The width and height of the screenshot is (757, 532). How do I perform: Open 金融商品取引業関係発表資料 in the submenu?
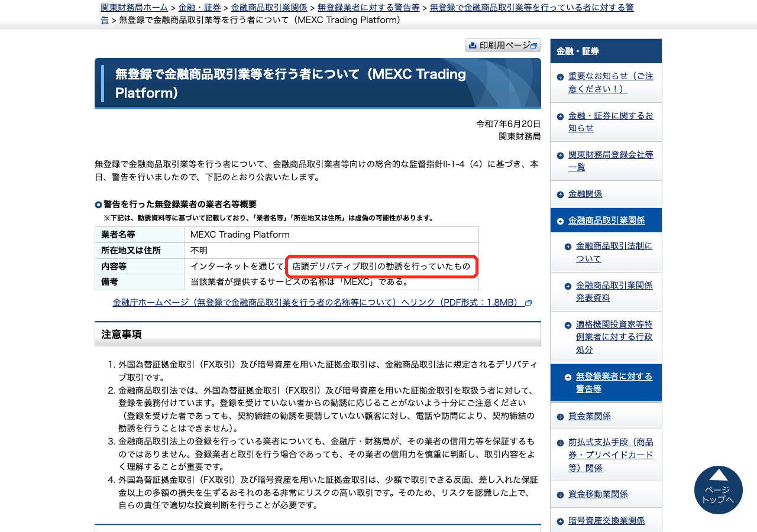coord(614,291)
